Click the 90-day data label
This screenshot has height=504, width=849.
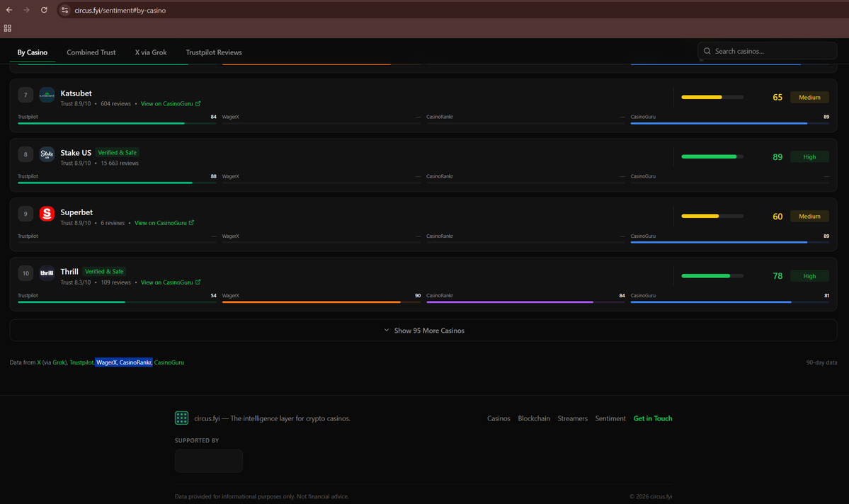click(x=821, y=362)
